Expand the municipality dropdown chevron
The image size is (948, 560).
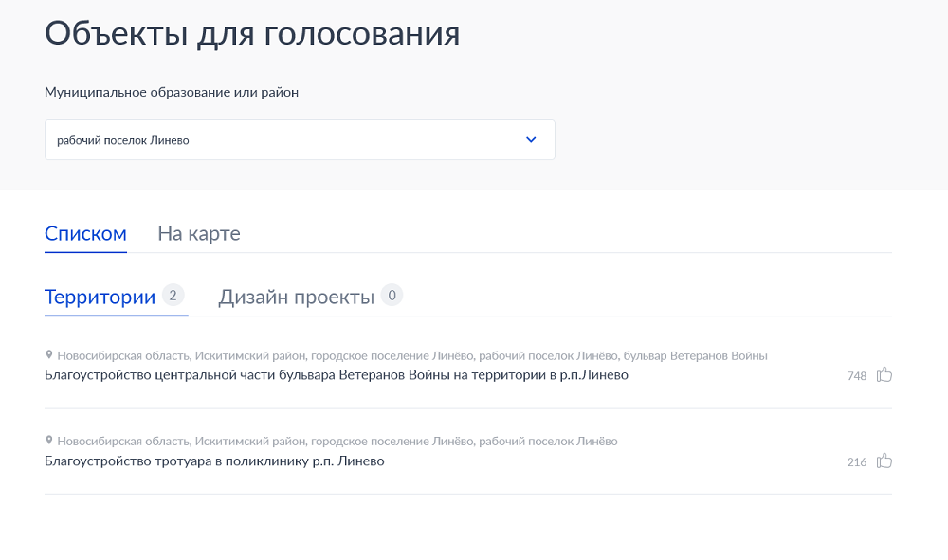531,139
